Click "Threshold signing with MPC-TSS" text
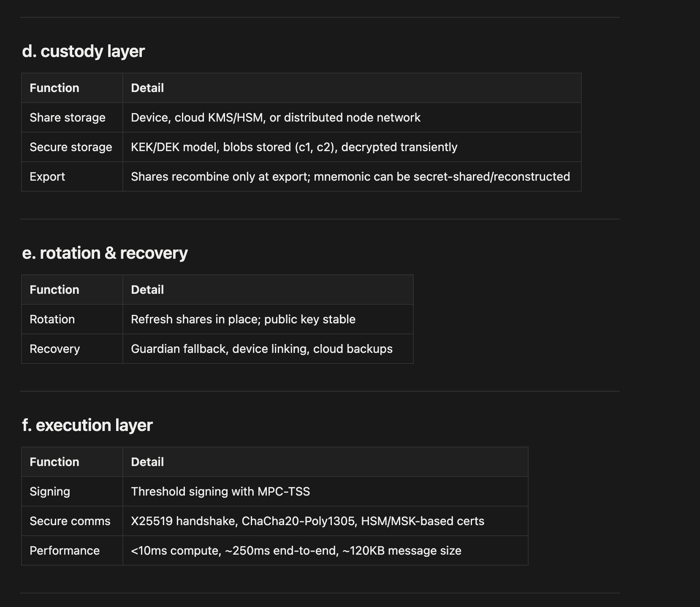The height and width of the screenshot is (607, 700). (x=220, y=491)
